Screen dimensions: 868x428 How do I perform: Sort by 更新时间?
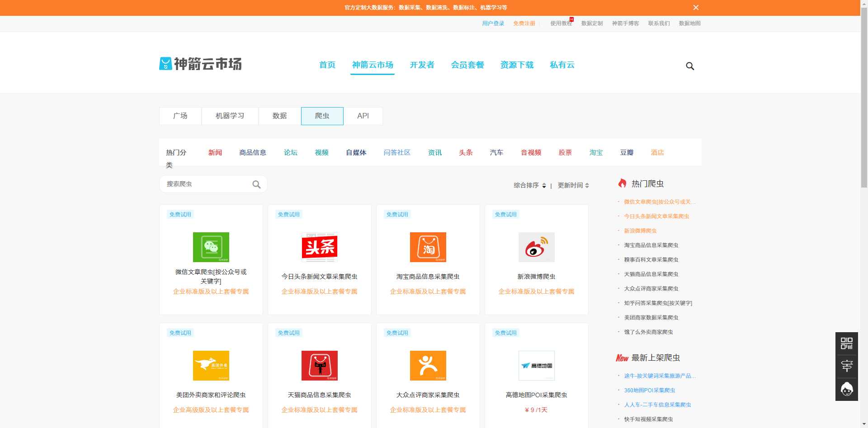pyautogui.click(x=573, y=185)
